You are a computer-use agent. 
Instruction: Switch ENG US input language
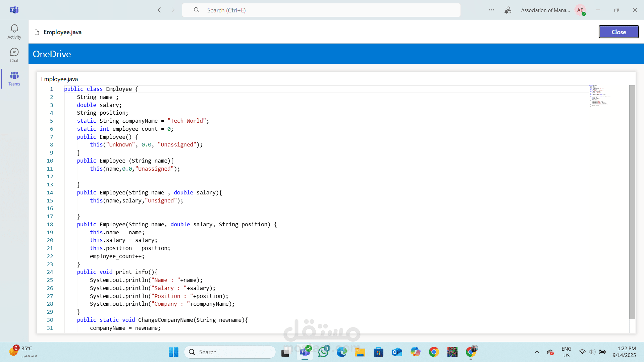(x=567, y=352)
